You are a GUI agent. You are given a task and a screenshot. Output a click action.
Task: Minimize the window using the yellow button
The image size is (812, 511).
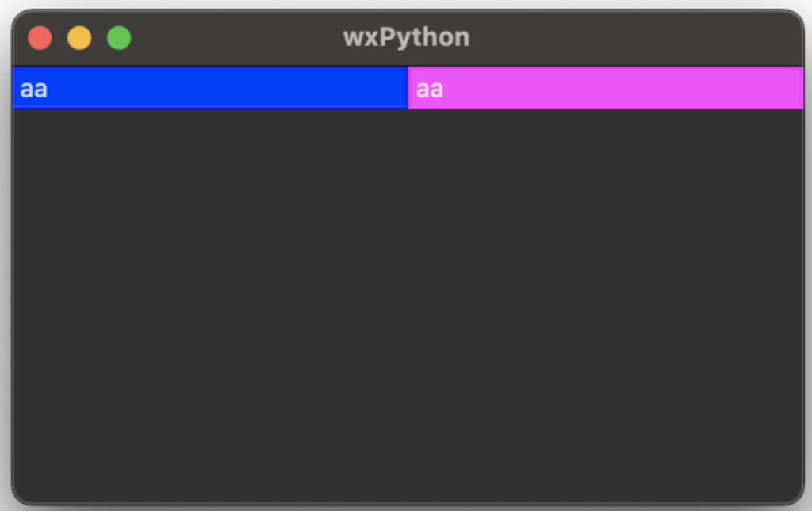(x=79, y=38)
